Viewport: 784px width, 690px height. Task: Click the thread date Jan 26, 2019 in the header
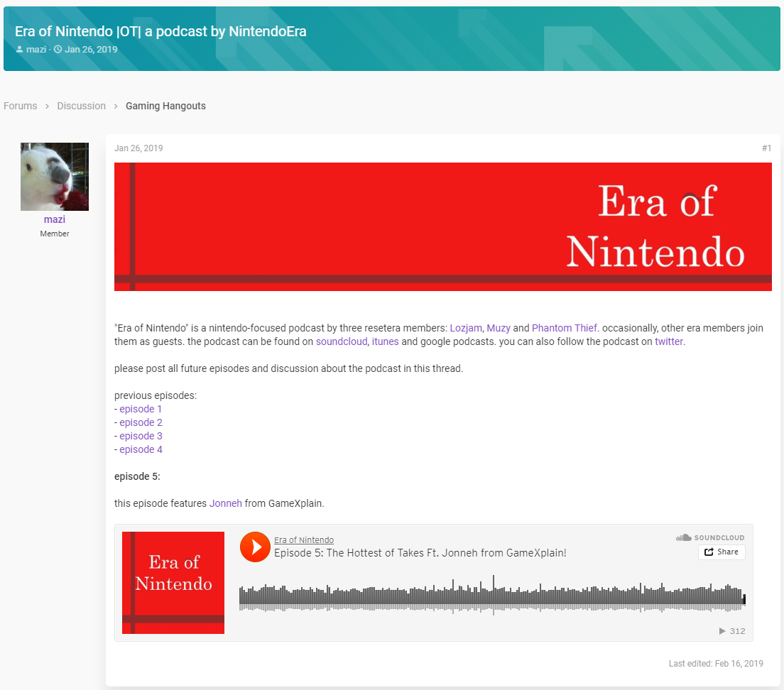pyautogui.click(x=91, y=50)
